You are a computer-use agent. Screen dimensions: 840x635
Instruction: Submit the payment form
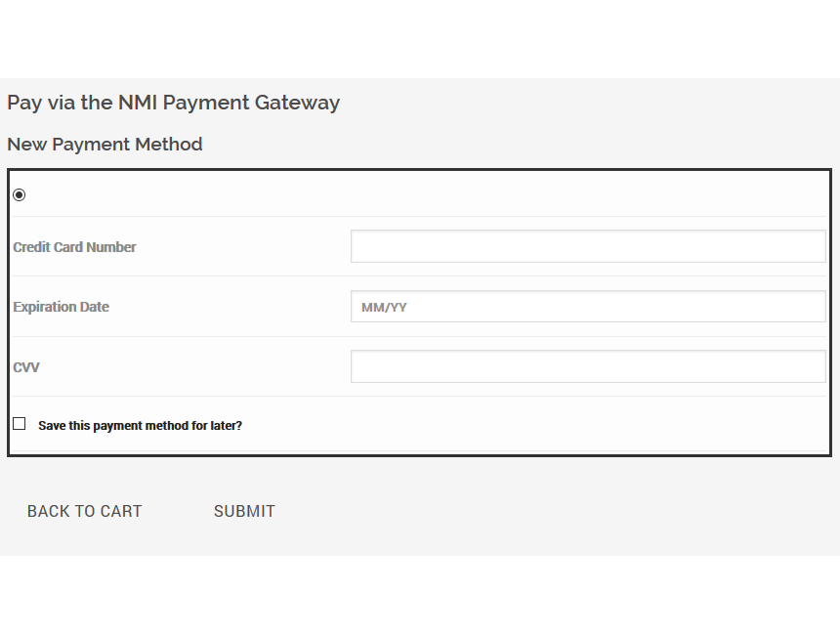tap(244, 511)
